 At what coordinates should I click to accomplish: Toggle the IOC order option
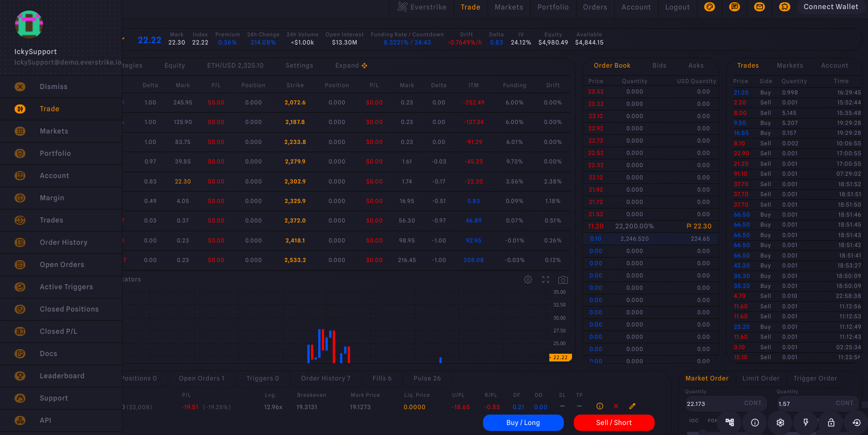coord(693,421)
